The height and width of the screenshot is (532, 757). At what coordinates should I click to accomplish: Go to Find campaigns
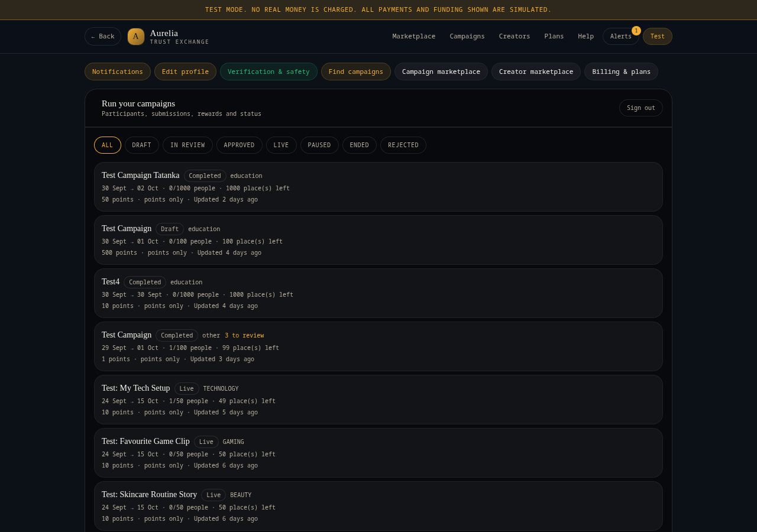356,72
